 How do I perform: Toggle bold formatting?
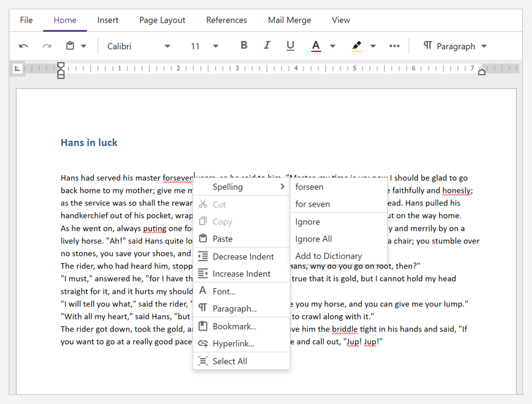(244, 45)
